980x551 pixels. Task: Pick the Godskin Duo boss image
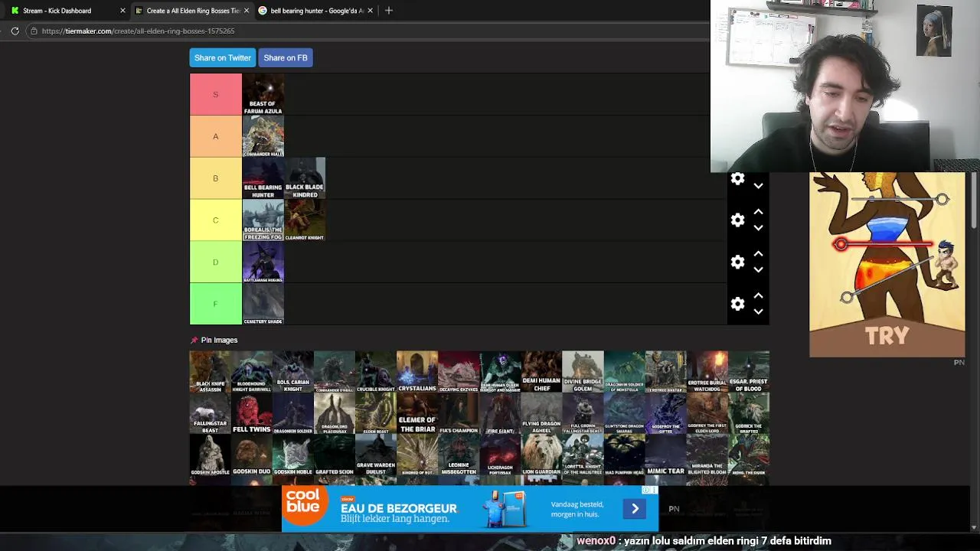pos(252,455)
